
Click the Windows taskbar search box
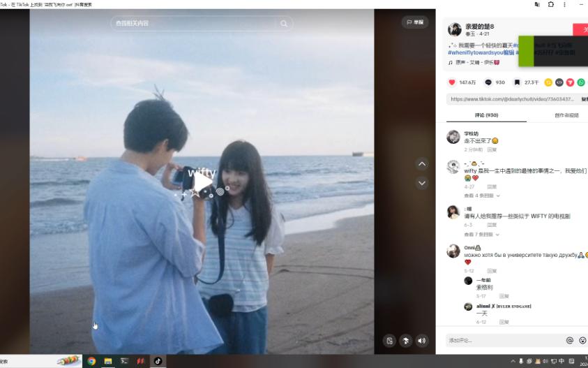tap(40, 361)
